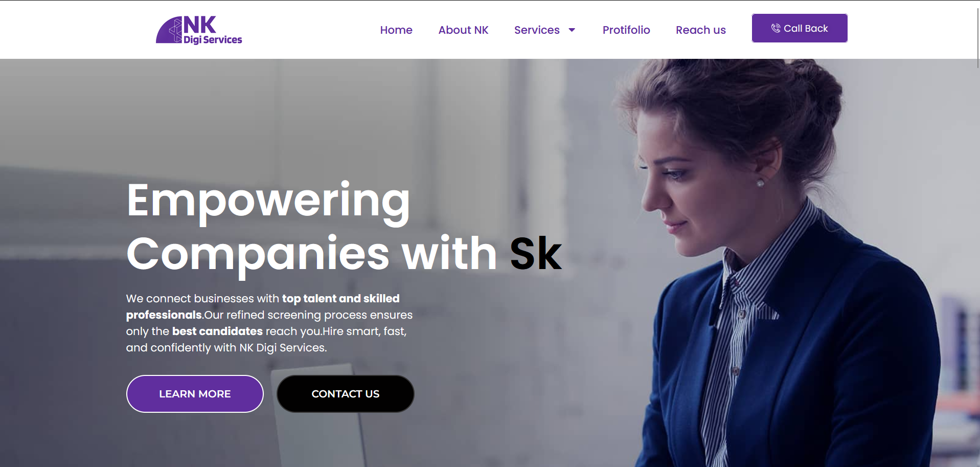This screenshot has height=467, width=980.
Task: Visit the Protifolio nav link
Action: [x=626, y=30]
